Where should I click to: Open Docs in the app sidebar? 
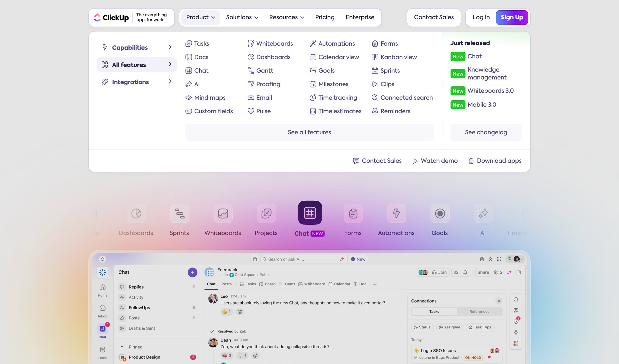tap(102, 353)
